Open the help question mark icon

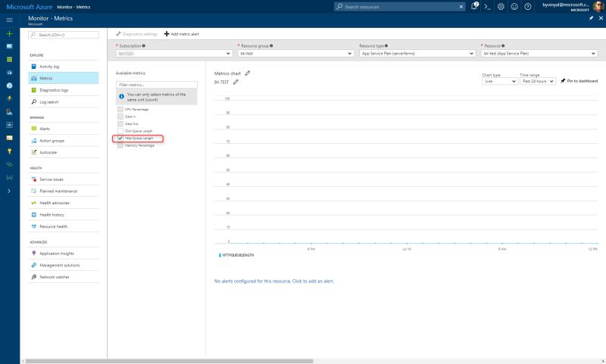[x=527, y=7]
